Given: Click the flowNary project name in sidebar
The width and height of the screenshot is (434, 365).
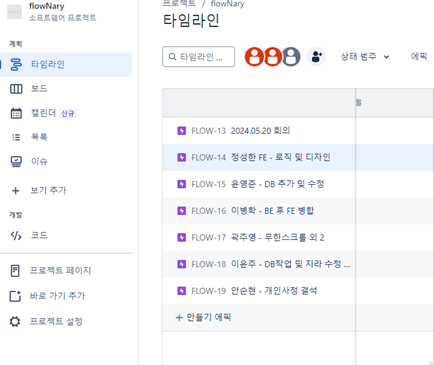Looking at the screenshot, I should coord(47,6).
